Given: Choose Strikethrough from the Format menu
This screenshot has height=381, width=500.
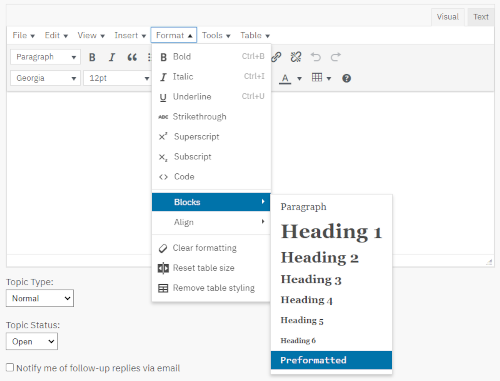Looking at the screenshot, I should [211, 117].
